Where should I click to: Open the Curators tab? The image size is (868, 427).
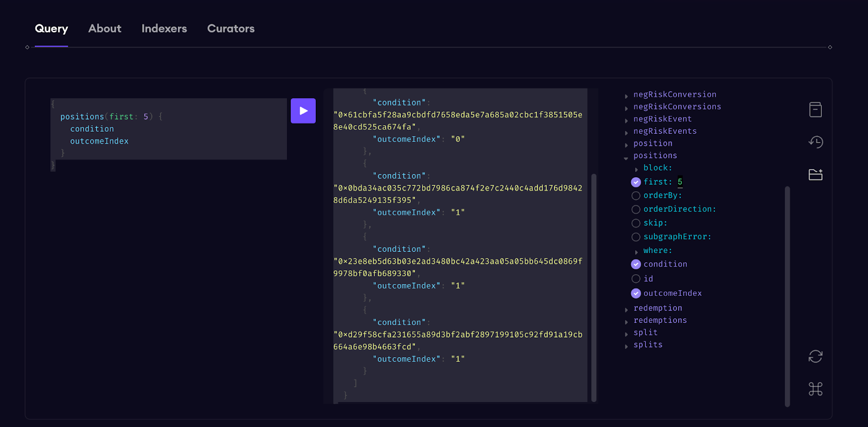231,29
